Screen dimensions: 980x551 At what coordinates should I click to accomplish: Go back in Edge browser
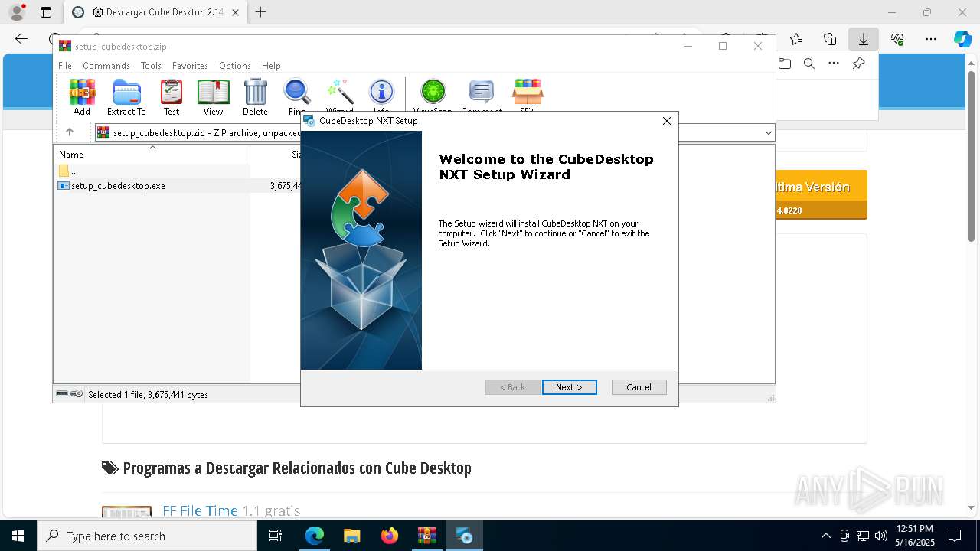21,39
